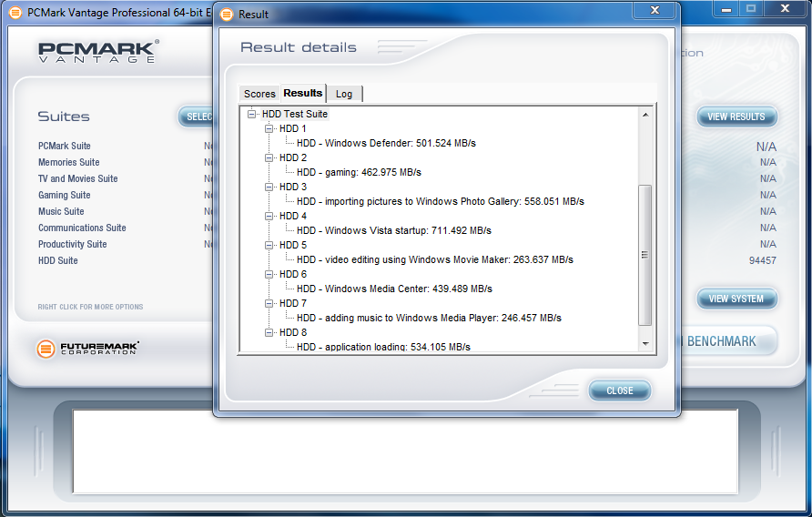The image size is (812, 517).
Task: Open the Log tab
Action: pos(344,94)
